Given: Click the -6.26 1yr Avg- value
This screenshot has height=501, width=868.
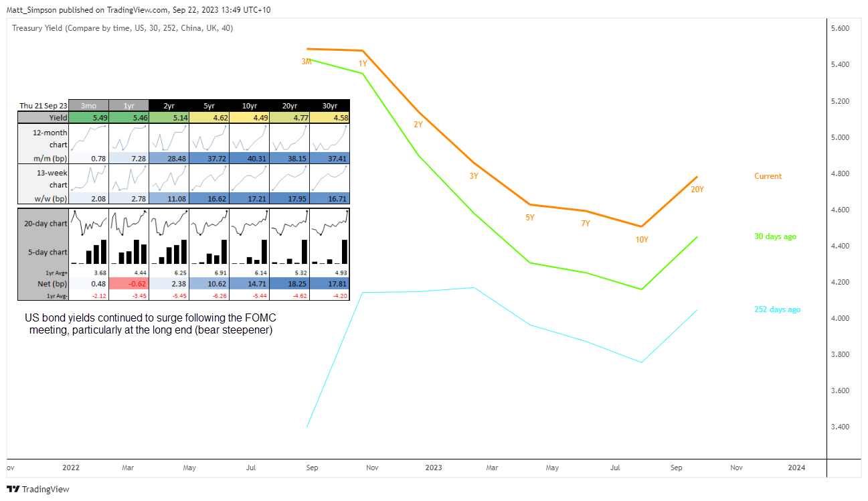Looking at the screenshot, I should (x=219, y=295).
